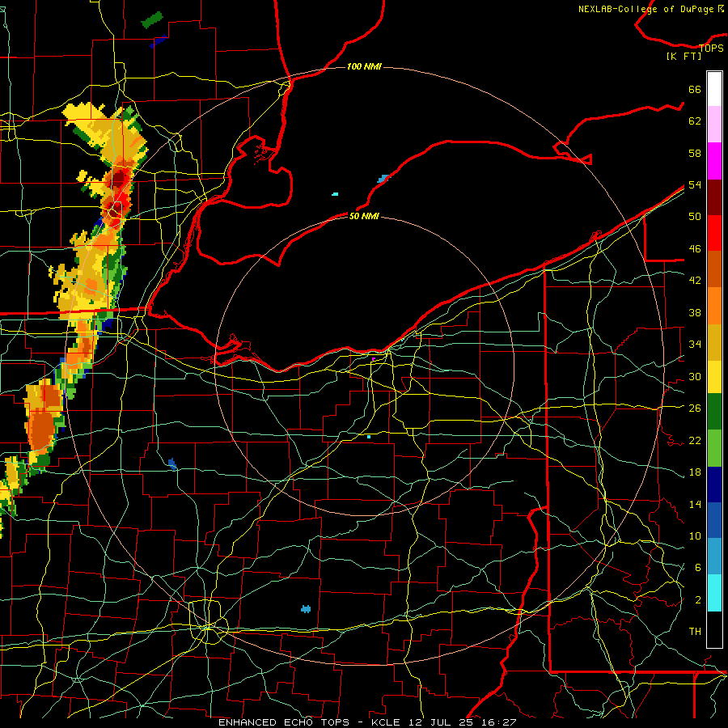Screen dimensions: 728x728
Task: Click the dark red 54 kft legend swatch
Action: coord(714,197)
